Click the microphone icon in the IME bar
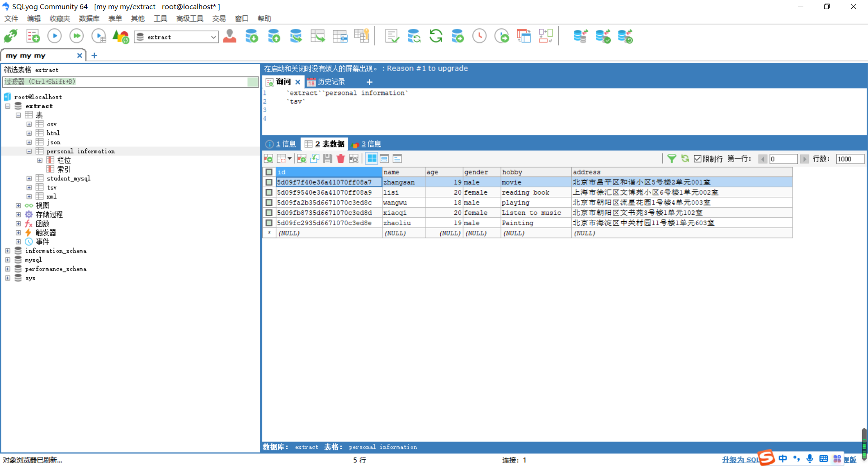The width and height of the screenshot is (868, 466). tap(810, 459)
